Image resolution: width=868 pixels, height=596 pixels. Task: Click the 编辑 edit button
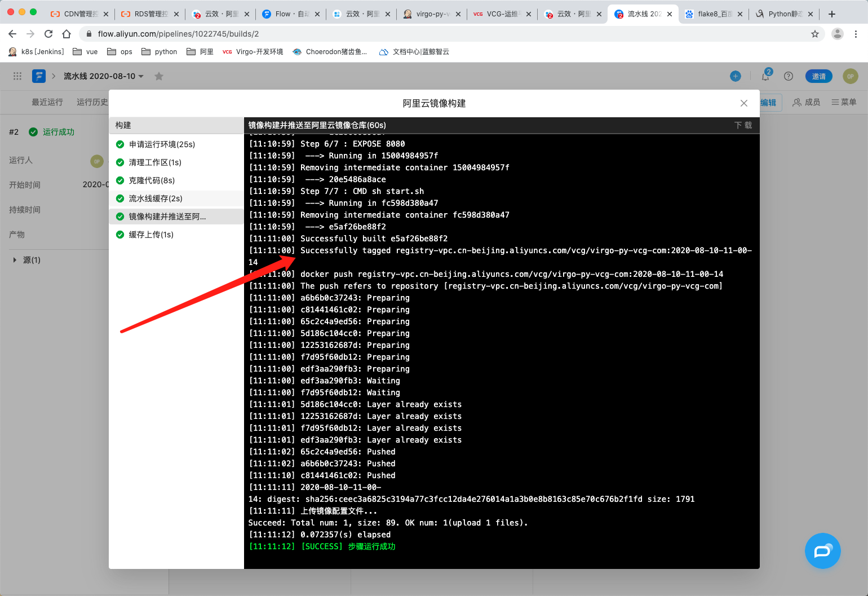tap(768, 103)
